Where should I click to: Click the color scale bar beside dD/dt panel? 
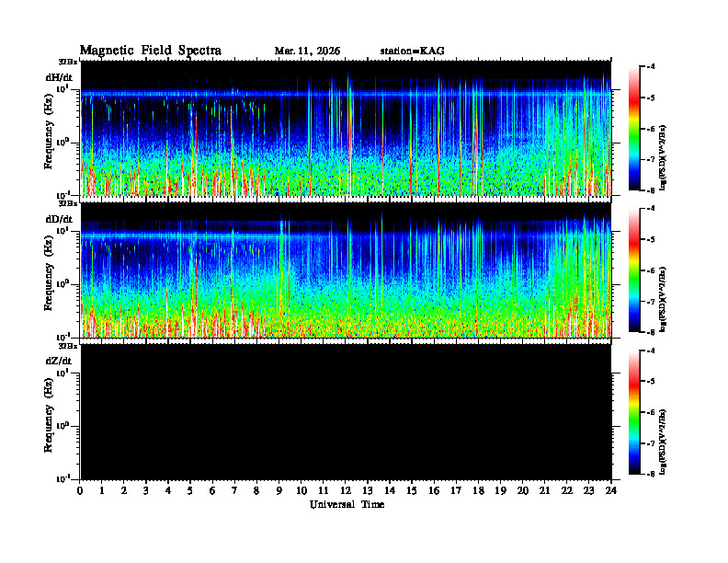coord(634,270)
